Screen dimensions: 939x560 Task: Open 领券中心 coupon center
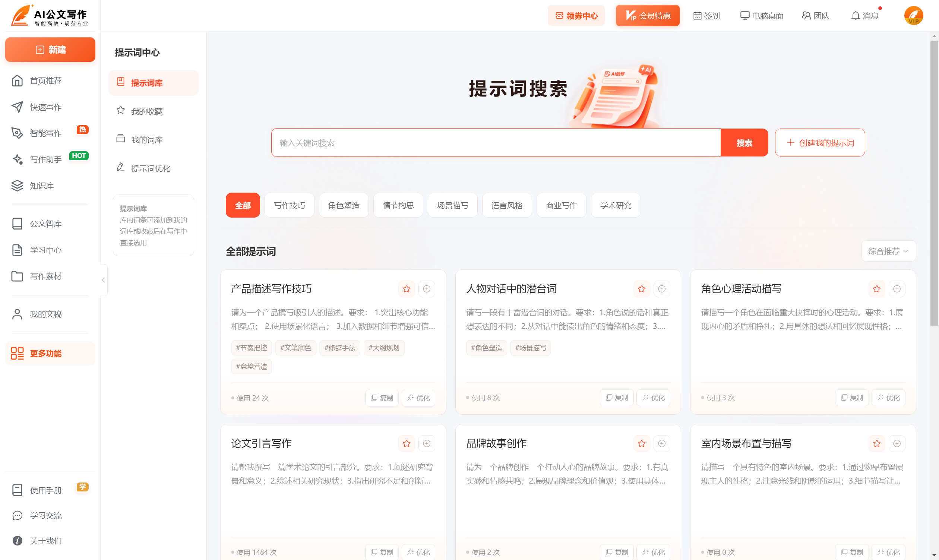click(576, 16)
